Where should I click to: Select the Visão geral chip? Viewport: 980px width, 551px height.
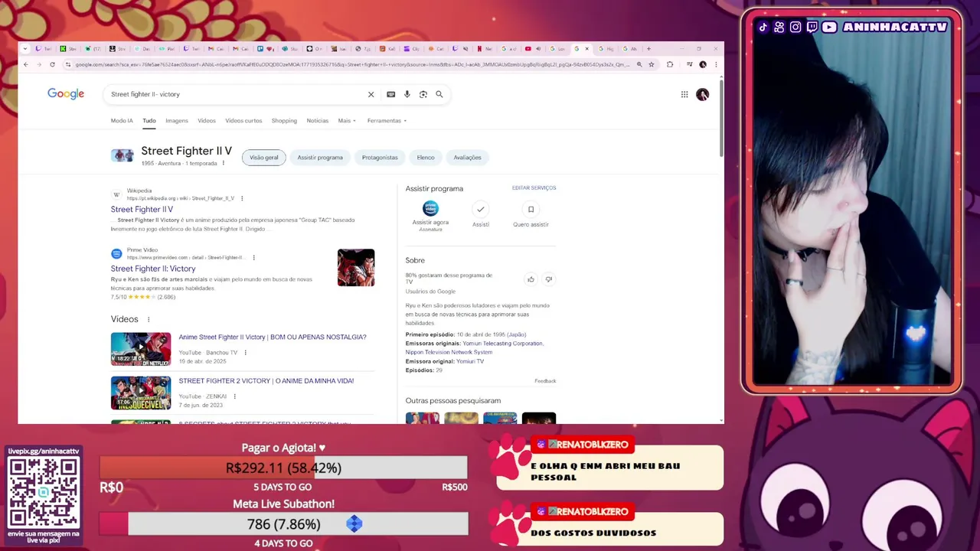coord(264,157)
